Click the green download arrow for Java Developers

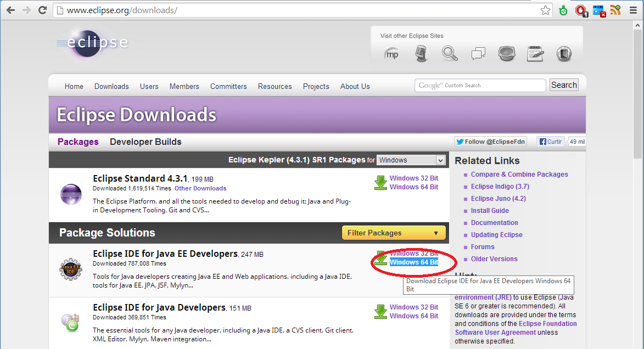tap(380, 312)
